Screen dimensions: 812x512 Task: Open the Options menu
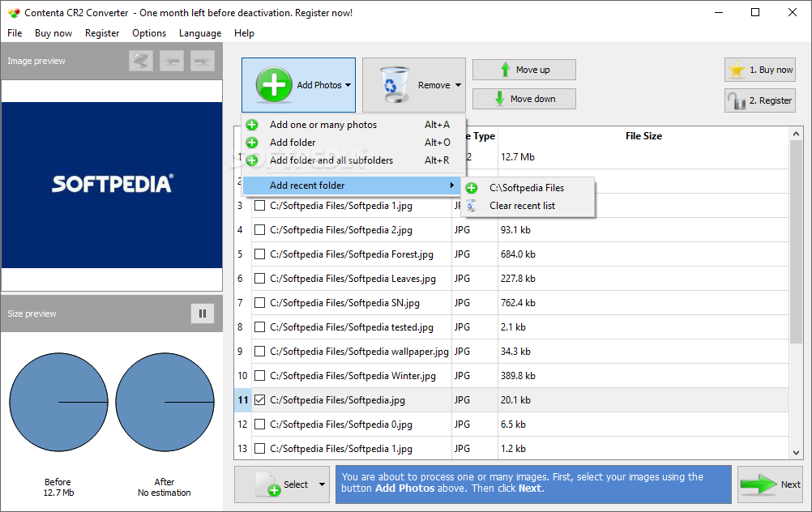tap(149, 33)
